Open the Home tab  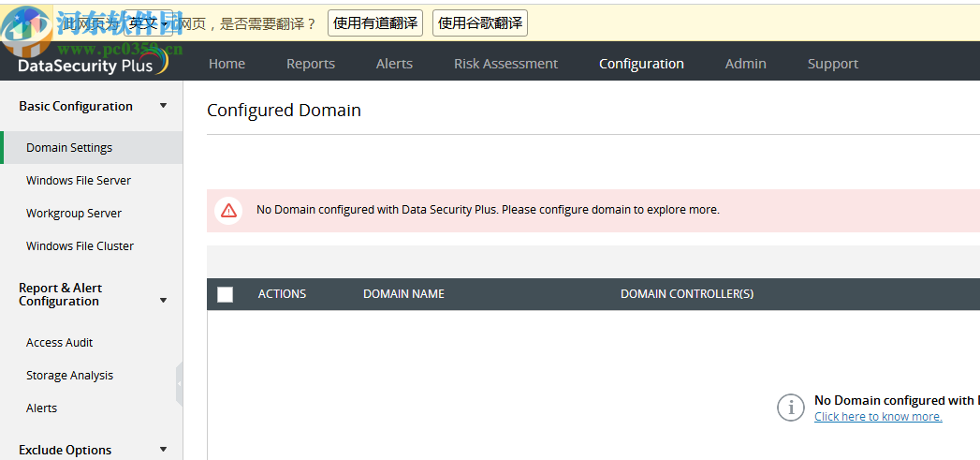pyautogui.click(x=227, y=64)
